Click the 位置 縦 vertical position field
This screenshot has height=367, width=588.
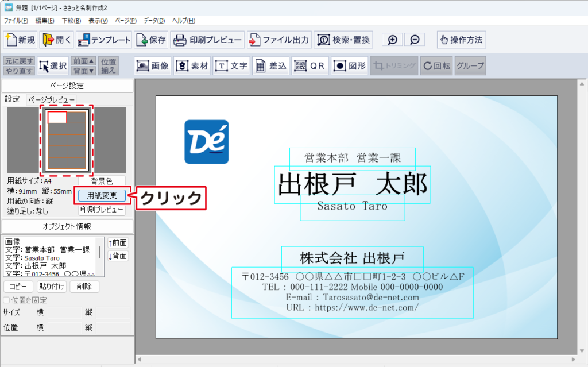click(113, 327)
